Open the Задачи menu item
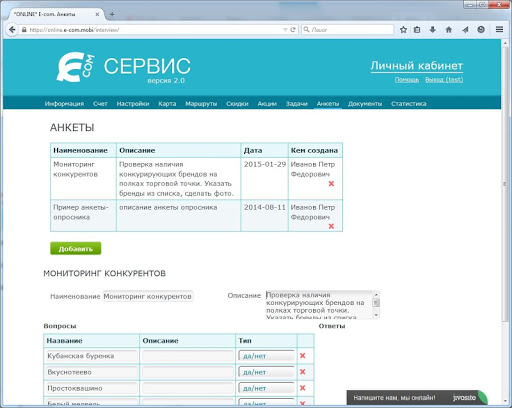Viewport: 512px width, 408px height. point(296,104)
